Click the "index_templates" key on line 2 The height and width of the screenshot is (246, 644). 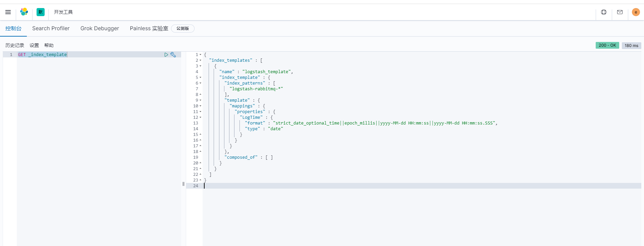point(231,60)
